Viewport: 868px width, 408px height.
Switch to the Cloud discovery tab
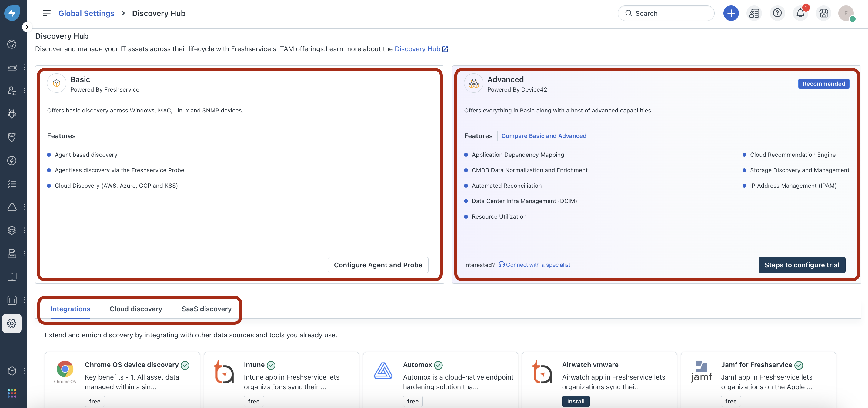click(136, 309)
